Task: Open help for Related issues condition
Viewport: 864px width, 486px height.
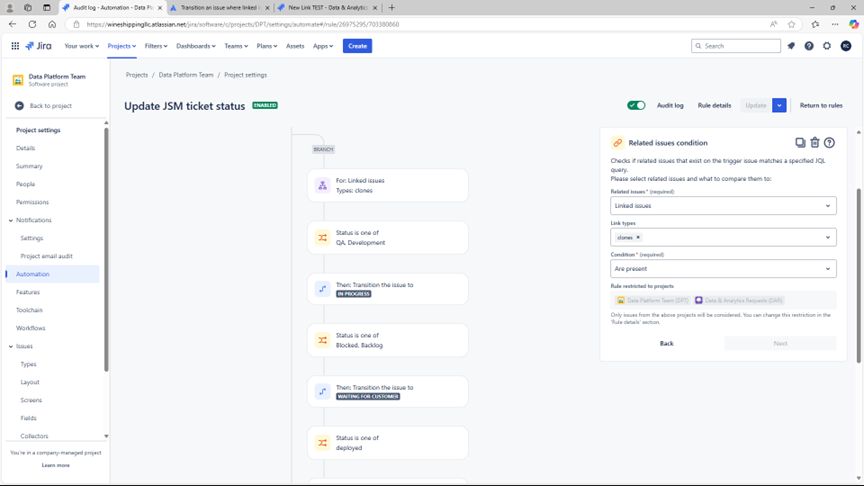Action: coord(829,143)
